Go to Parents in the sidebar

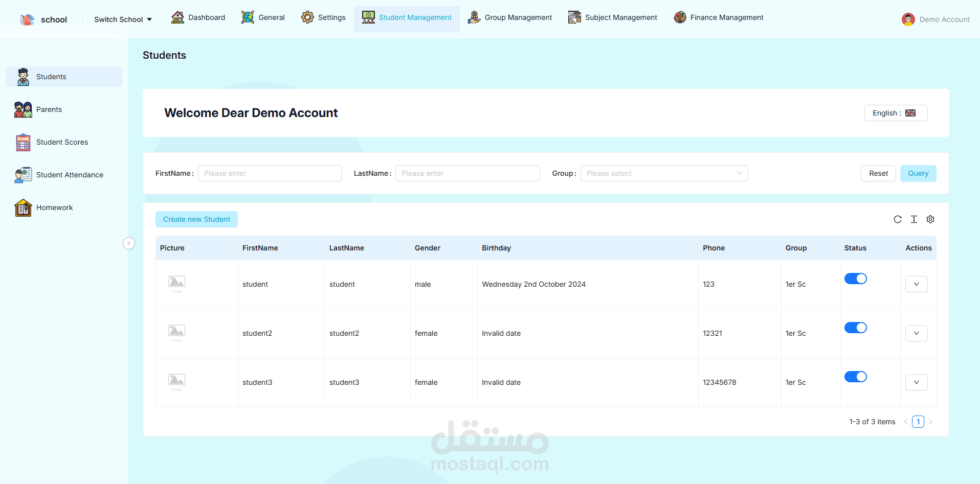[x=64, y=109]
